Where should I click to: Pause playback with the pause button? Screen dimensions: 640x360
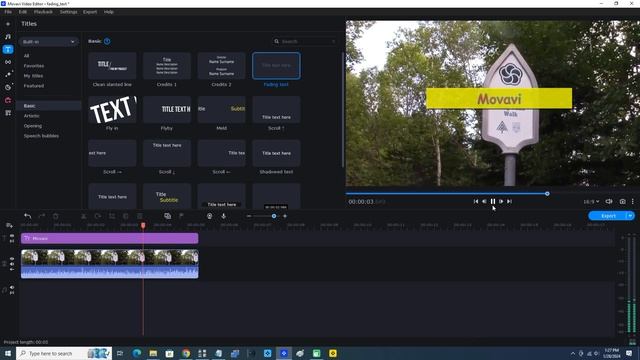click(493, 201)
